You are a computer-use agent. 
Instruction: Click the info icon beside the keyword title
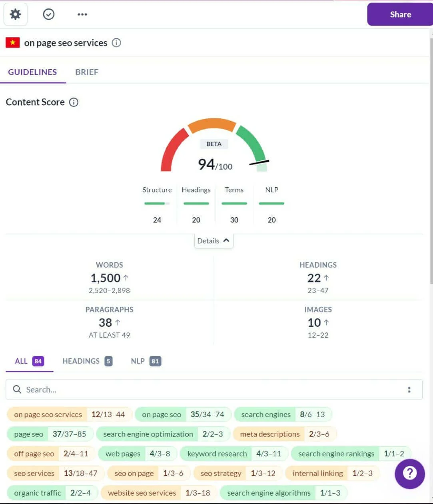point(116,43)
